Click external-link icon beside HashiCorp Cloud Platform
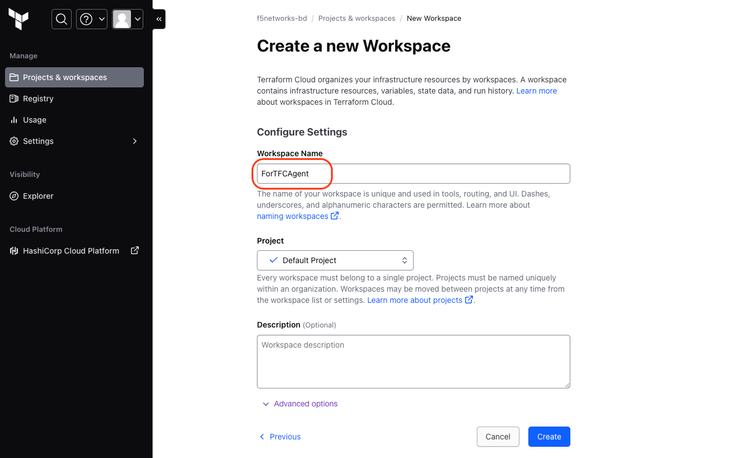Viewport: 750px width, 458px height. (x=135, y=250)
